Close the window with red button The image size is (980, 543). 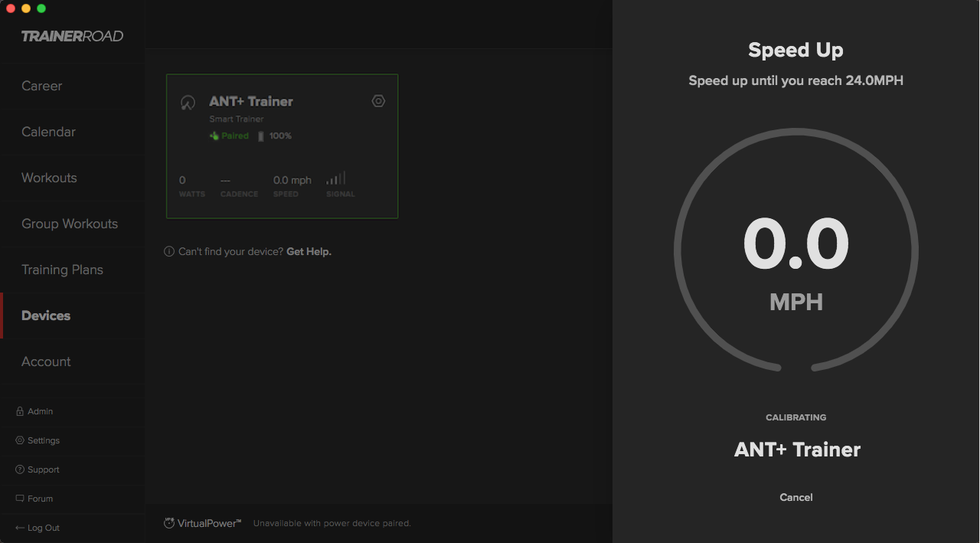pos(11,8)
